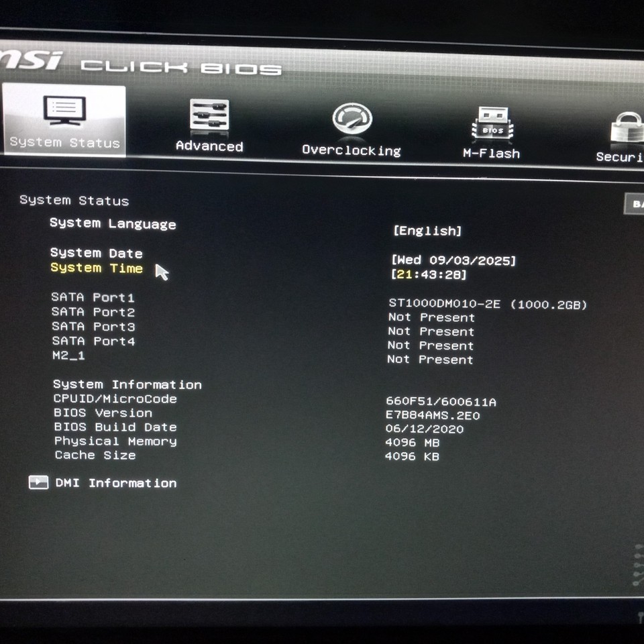Click the Advanced sliders icon

coord(209,114)
